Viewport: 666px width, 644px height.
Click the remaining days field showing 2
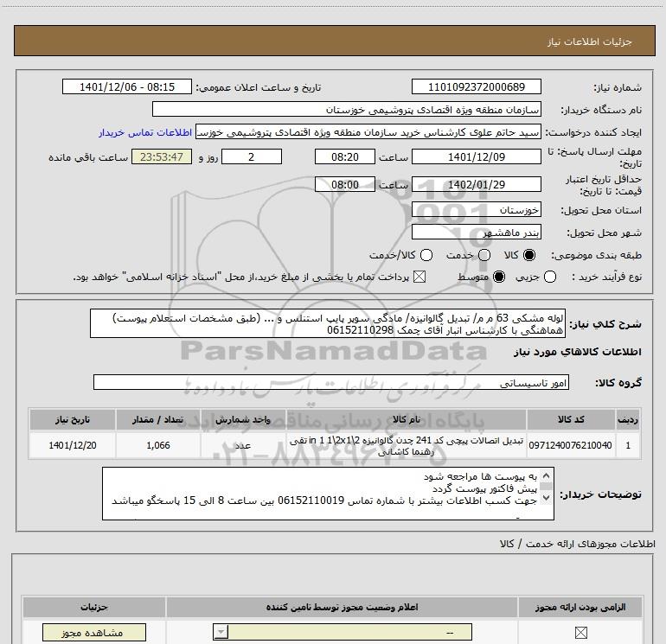click(252, 157)
